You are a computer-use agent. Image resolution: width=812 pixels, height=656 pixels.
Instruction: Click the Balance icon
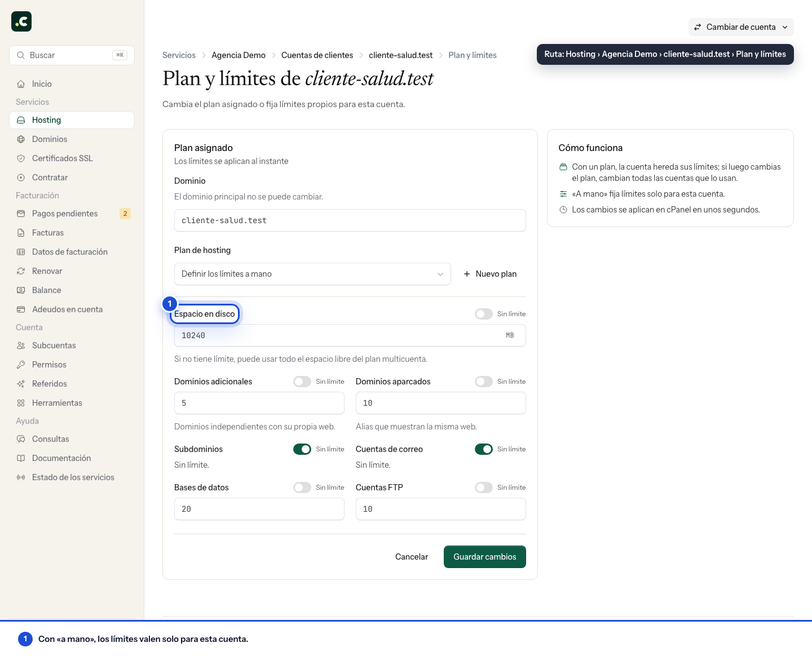click(x=21, y=290)
